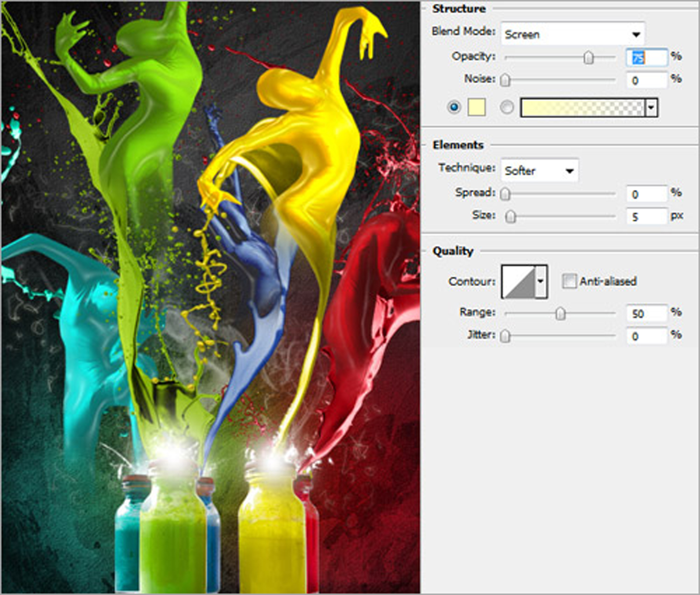700x595 pixels.
Task: Click the Size pixel input field
Action: (x=646, y=217)
